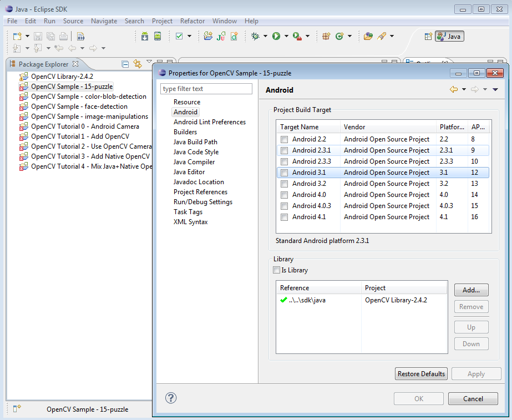The width and height of the screenshot is (512, 420).
Task: Click the Save All toolbar icon
Action: pyautogui.click(x=50, y=36)
